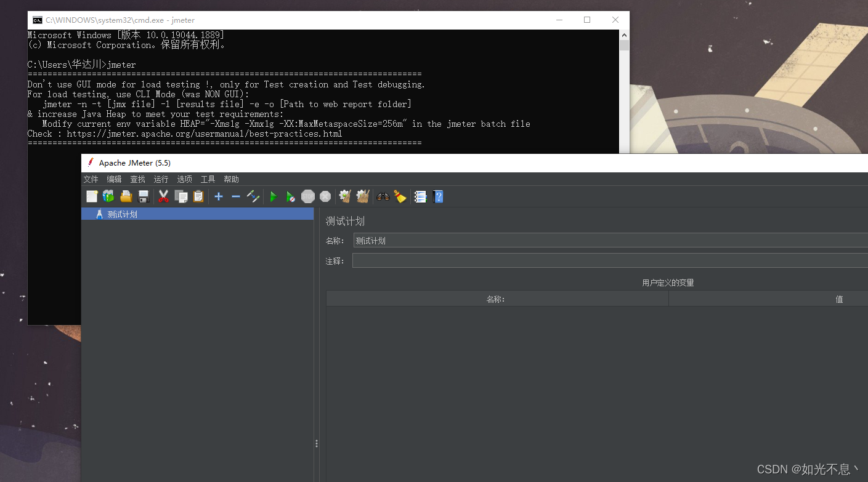This screenshot has width=868, height=482.
Task: Open help with question mark icon
Action: point(438,196)
